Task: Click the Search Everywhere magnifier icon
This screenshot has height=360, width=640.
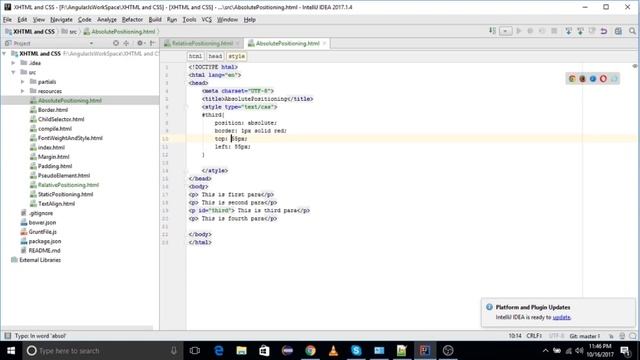Action: pos(632,31)
